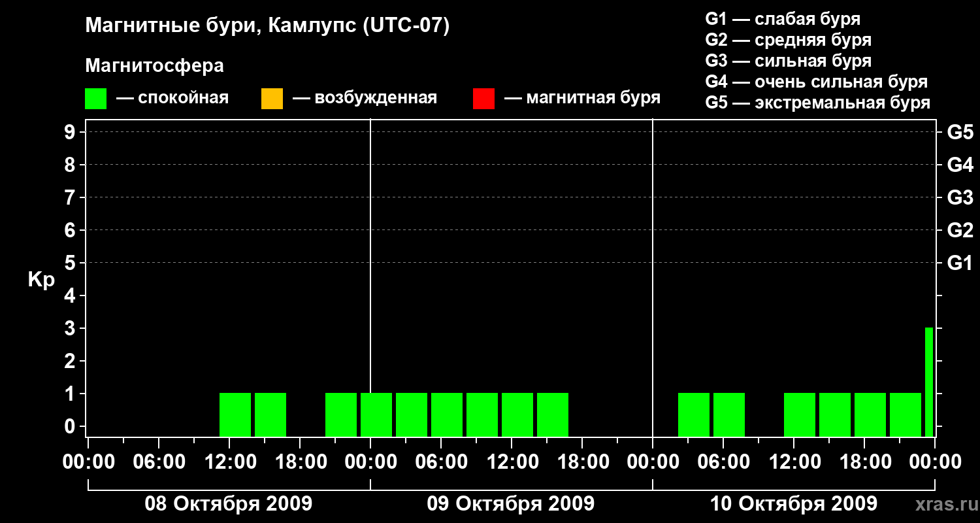Click the '08 Октября 2009' date label
The width and height of the screenshot is (980, 523).
coord(229,504)
